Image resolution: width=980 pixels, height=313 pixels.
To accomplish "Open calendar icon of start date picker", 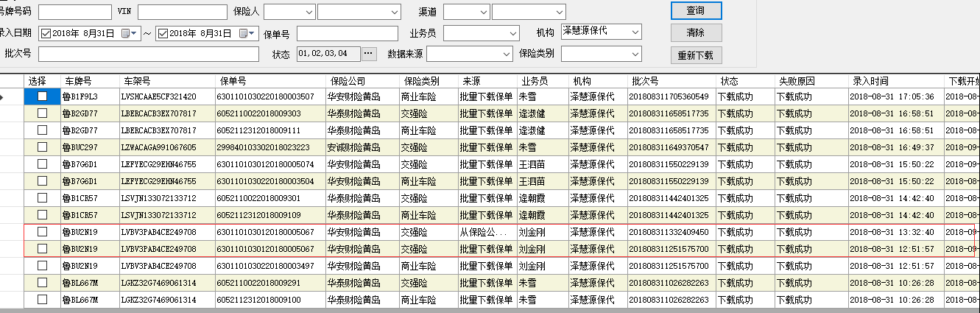I will [125, 33].
